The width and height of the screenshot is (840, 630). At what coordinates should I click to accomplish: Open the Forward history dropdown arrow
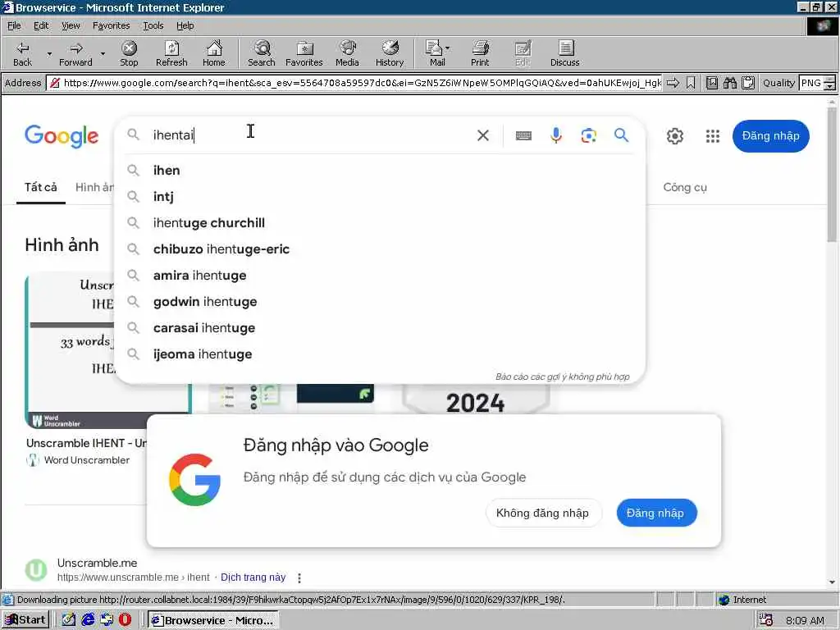103,53
